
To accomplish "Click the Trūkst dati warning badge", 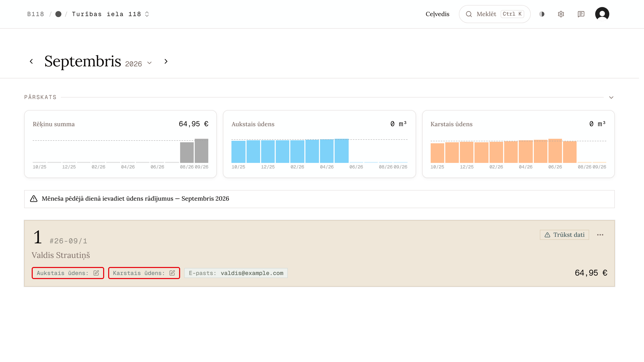I will 565,235.
